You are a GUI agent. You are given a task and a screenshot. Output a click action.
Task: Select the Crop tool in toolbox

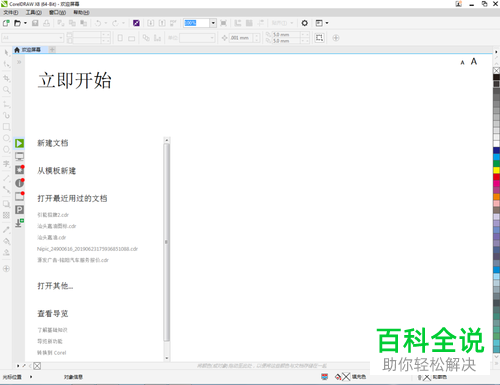(6, 78)
